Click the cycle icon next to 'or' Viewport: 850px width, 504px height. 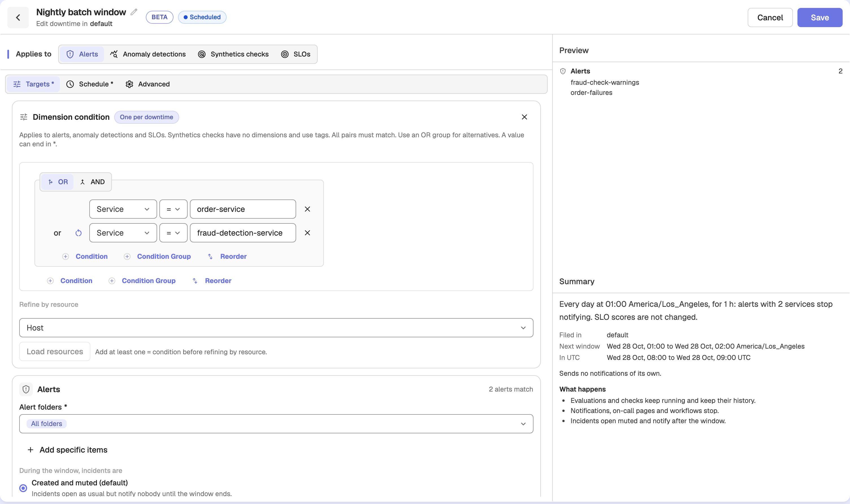point(79,233)
